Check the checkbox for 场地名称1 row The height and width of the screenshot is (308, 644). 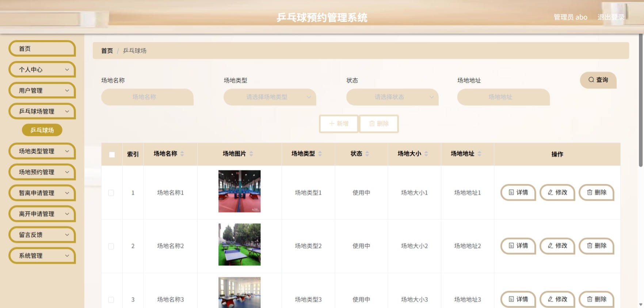[111, 193]
